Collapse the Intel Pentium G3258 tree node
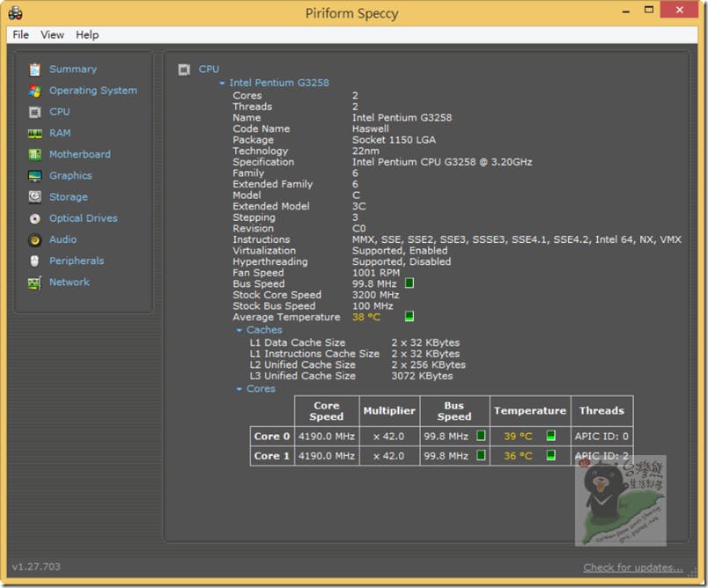Image resolution: width=708 pixels, height=588 pixels. 222,83
